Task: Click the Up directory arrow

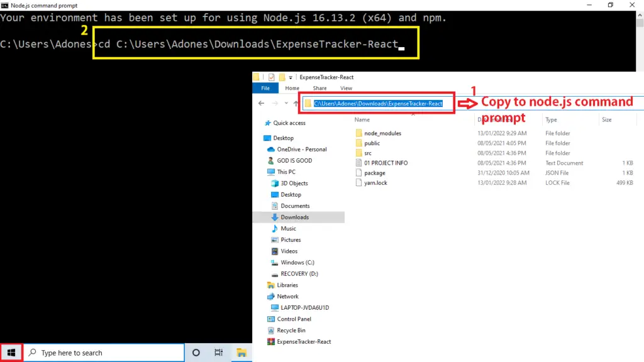Action: 296,103
